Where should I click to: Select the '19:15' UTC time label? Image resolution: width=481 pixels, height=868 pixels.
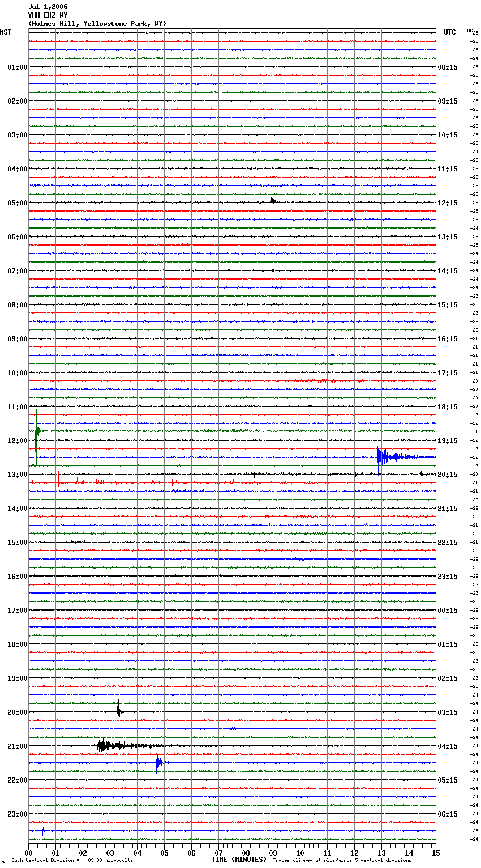448,441
